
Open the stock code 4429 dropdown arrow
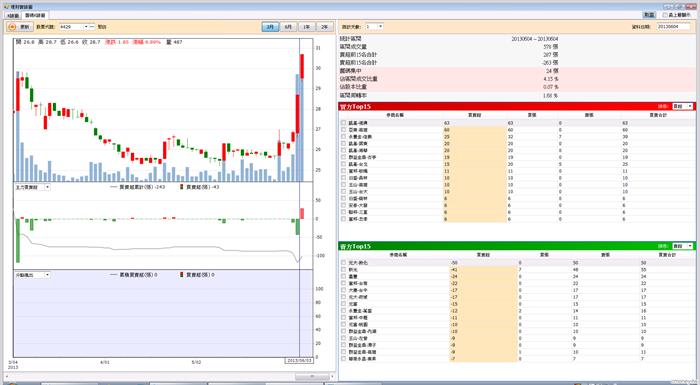[86, 27]
